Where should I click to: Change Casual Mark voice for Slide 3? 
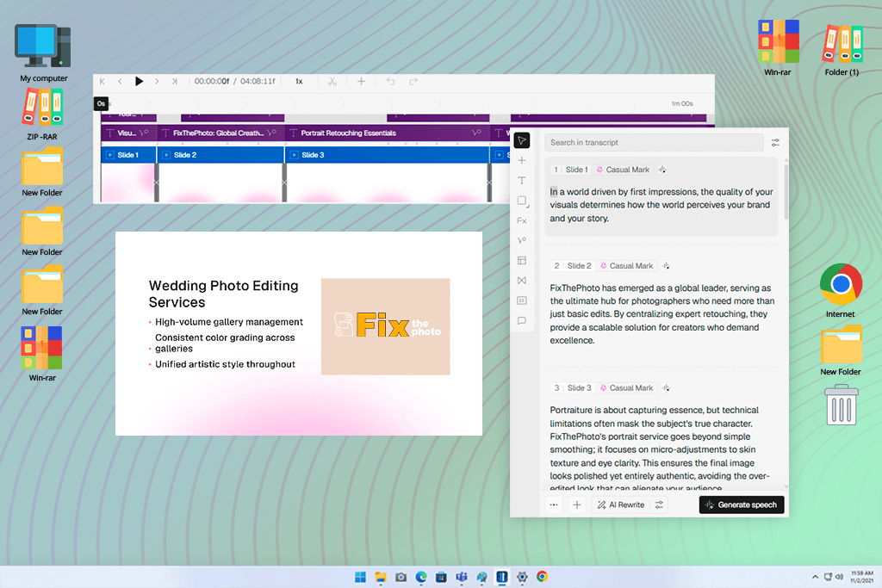pyautogui.click(x=626, y=388)
